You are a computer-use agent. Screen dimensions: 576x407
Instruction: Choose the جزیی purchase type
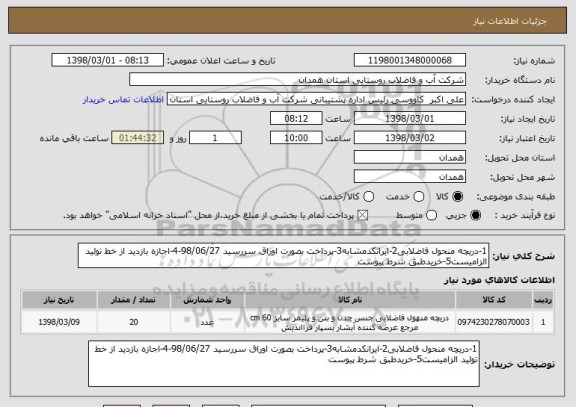pos(475,215)
